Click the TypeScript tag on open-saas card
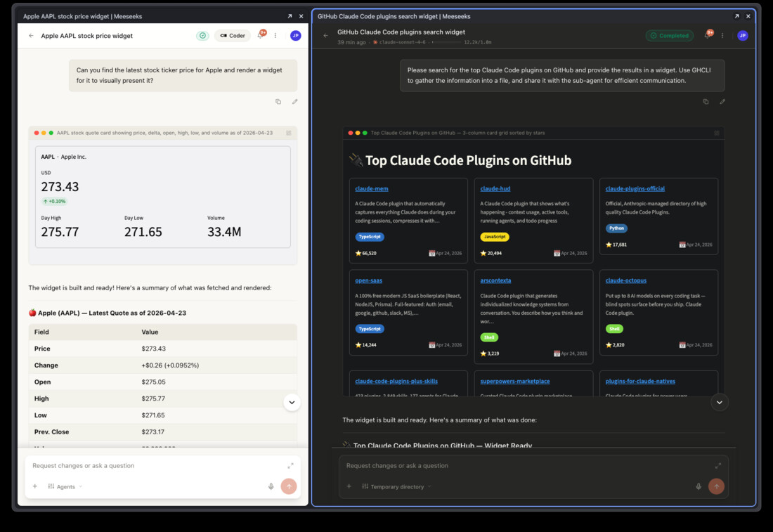The height and width of the screenshot is (532, 773). (370, 329)
